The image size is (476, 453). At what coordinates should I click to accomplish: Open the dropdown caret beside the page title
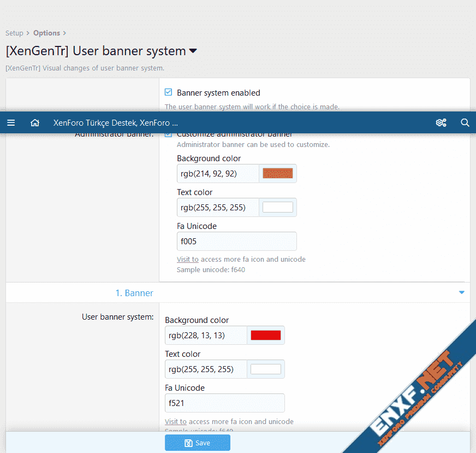coord(193,51)
